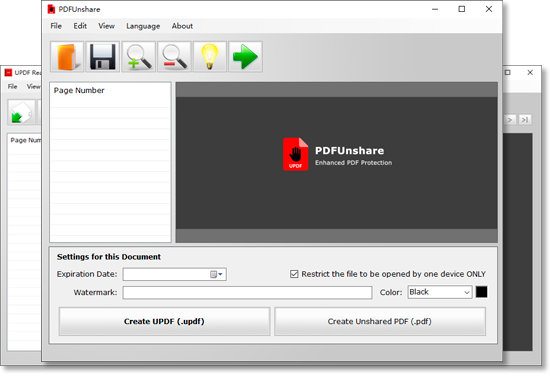
Task: Expand the Color dropdown showing Black
Action: (440, 292)
